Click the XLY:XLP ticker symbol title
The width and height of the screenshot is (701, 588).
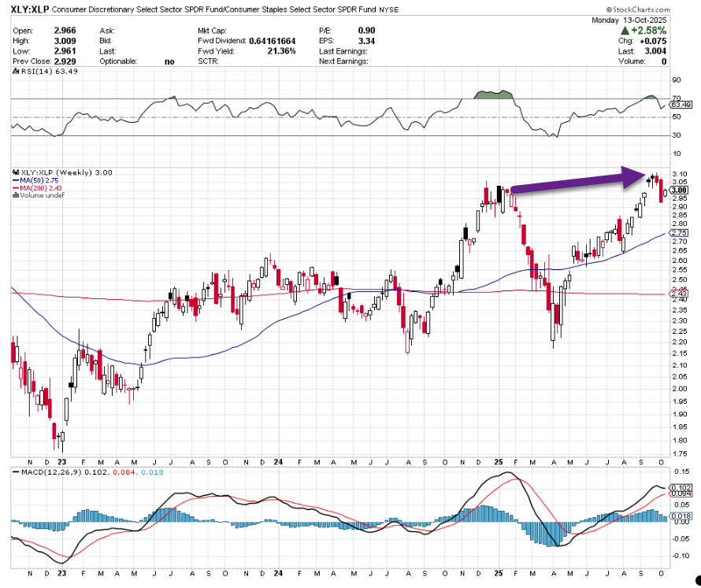point(30,9)
